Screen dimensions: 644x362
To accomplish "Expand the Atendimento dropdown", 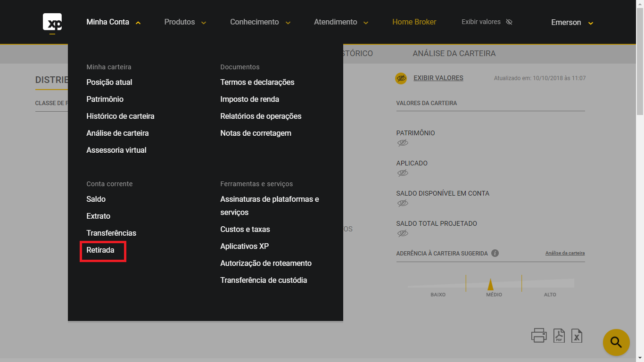I will 341,22.
